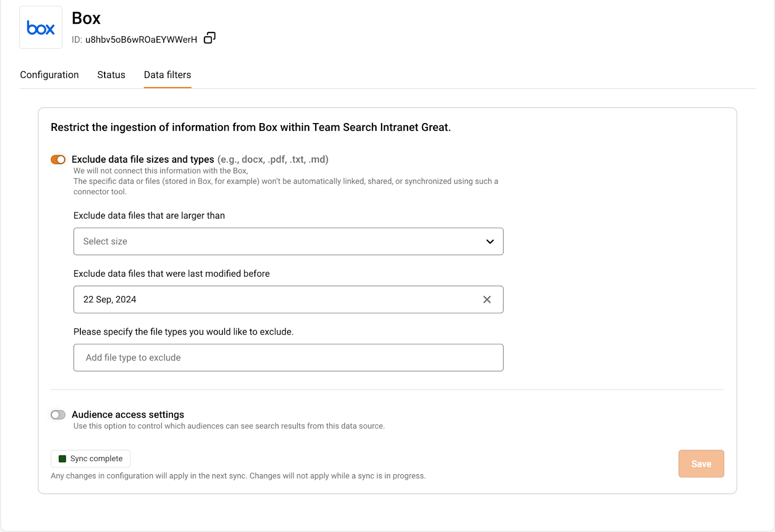
Task: Click the Exclude data file sizes and types label
Action: click(x=143, y=159)
